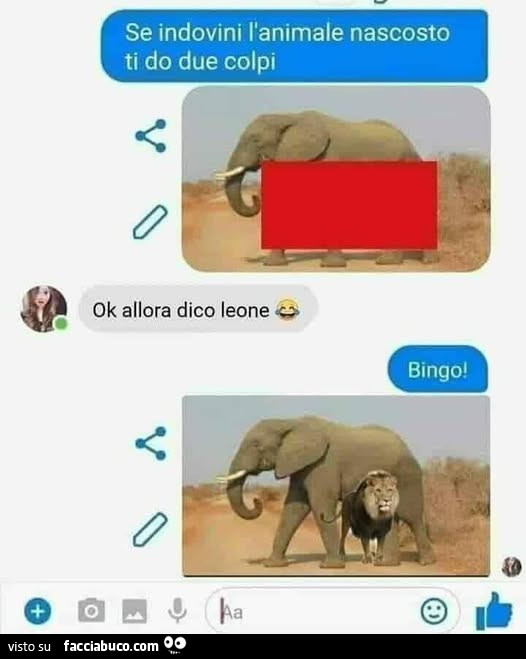Open the photo gallery icon

click(134, 611)
